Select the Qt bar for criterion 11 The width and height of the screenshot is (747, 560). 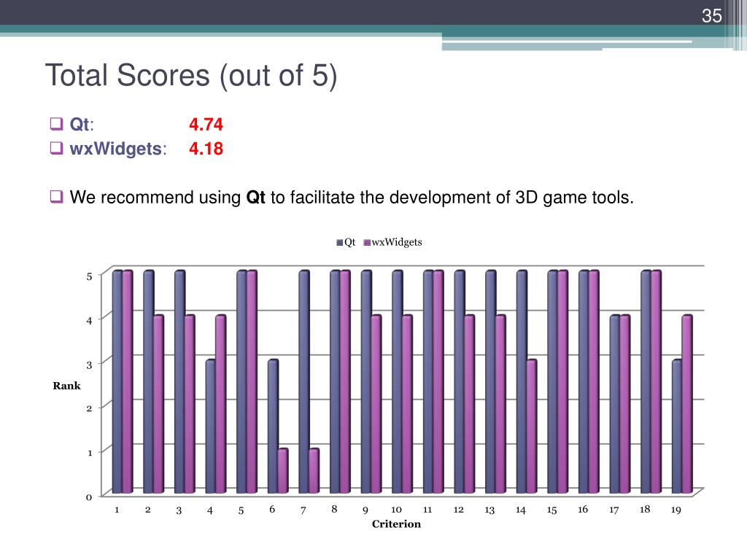428,381
